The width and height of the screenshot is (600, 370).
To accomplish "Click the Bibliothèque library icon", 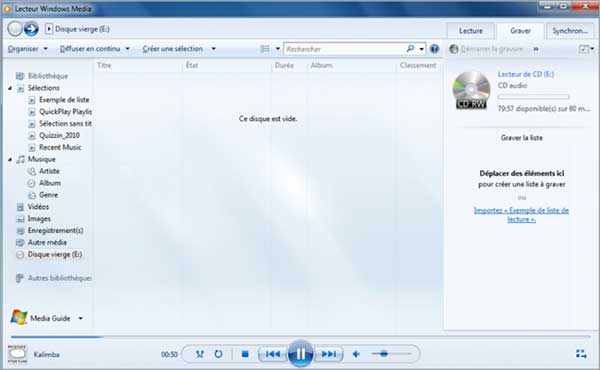I will point(20,76).
